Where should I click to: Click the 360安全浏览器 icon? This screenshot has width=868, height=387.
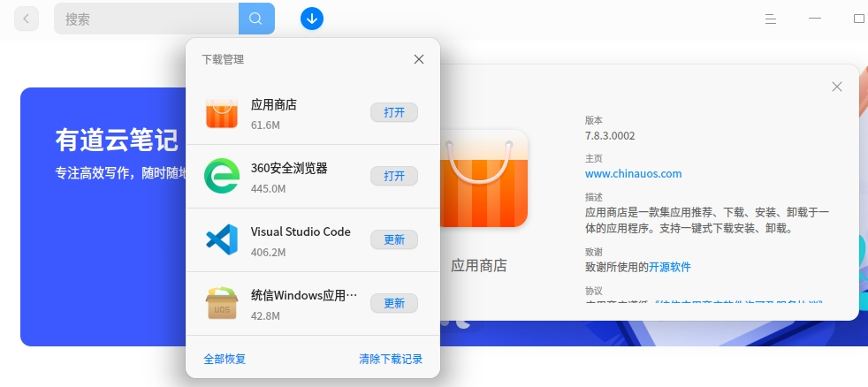[222, 176]
